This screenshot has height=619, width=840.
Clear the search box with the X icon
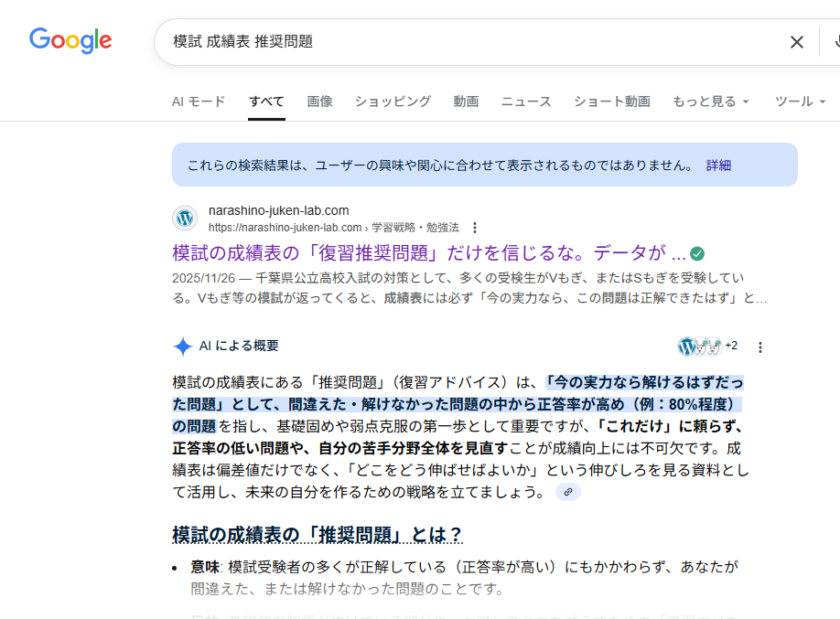tap(797, 42)
